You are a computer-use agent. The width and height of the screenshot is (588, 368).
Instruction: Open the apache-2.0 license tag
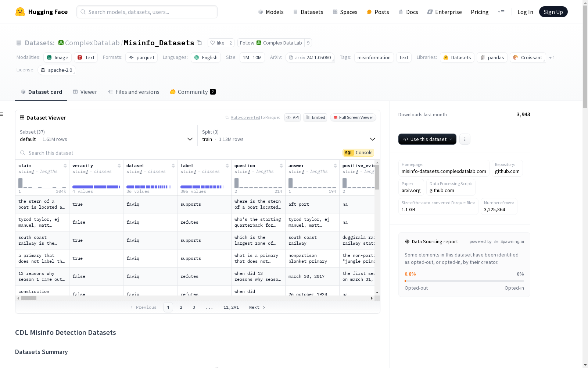(57, 70)
